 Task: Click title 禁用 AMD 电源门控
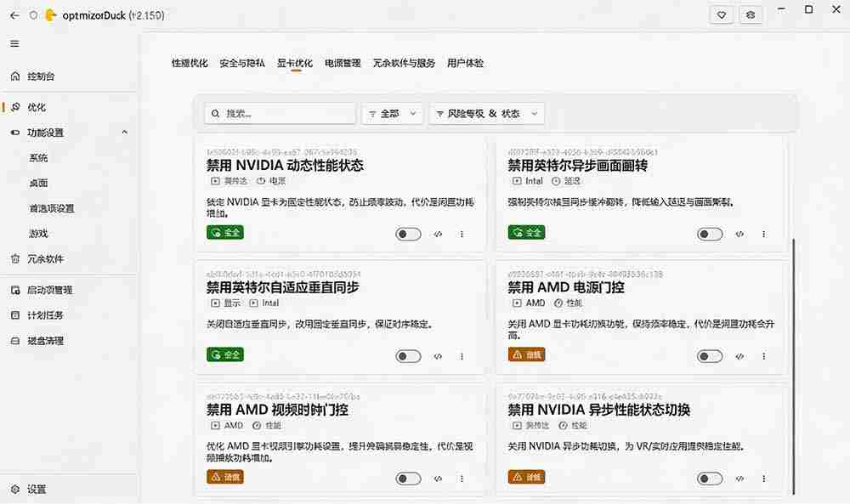pos(566,287)
